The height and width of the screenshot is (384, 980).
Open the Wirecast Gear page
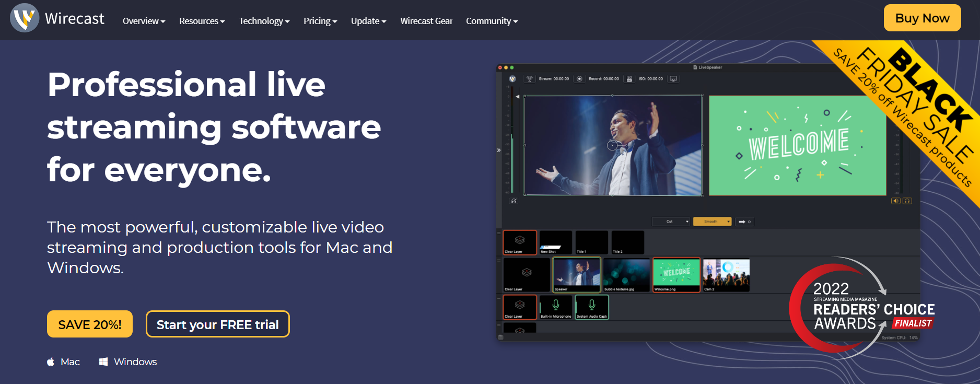(426, 21)
